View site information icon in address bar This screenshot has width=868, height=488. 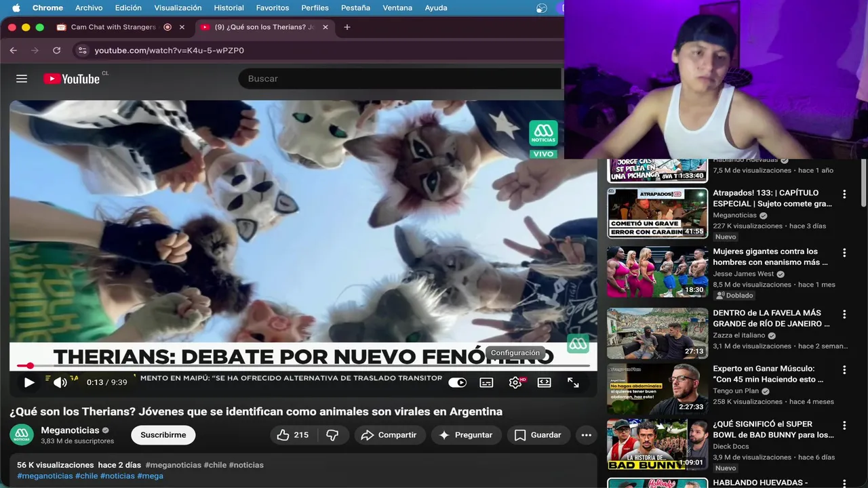coord(82,50)
